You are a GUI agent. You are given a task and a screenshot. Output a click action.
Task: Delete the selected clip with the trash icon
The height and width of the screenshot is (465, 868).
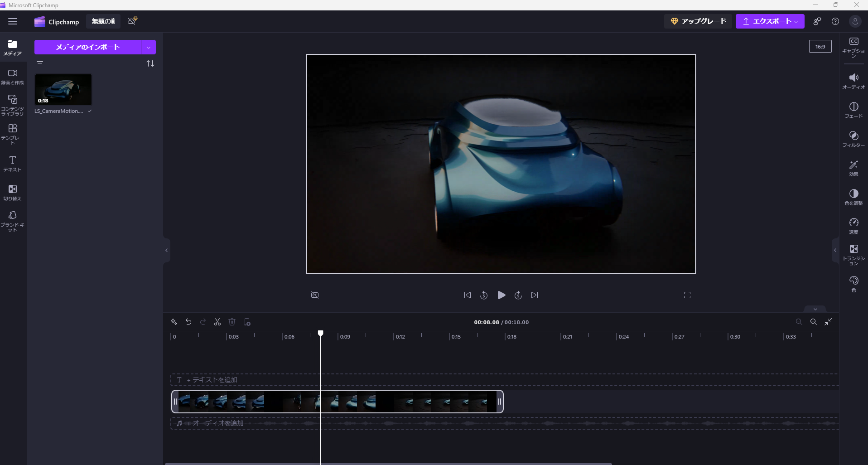pyautogui.click(x=232, y=322)
